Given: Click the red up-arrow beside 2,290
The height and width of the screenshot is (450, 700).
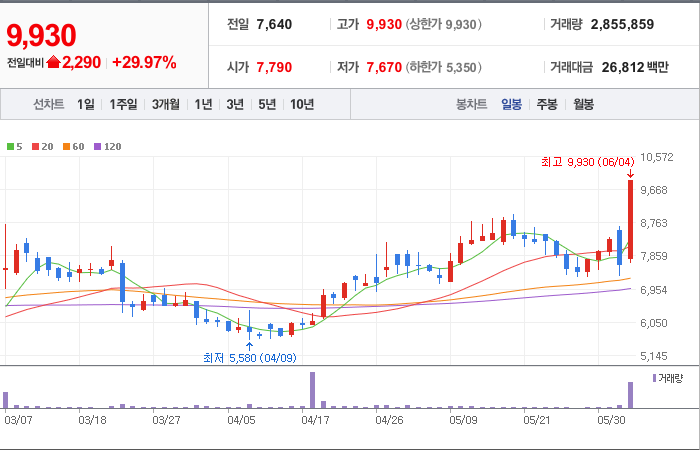Looking at the screenshot, I should point(53,62).
